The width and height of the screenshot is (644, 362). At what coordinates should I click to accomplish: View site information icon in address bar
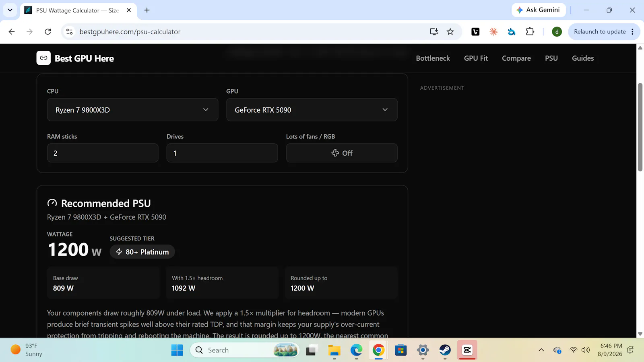click(x=69, y=32)
